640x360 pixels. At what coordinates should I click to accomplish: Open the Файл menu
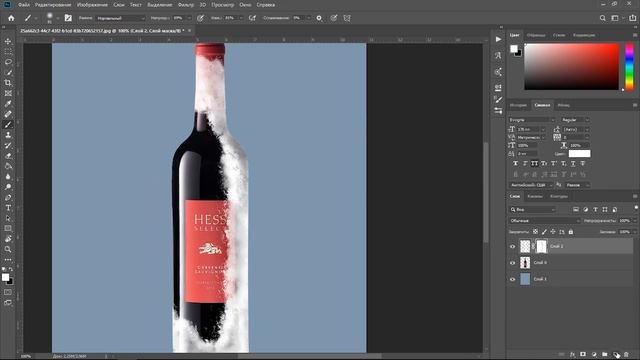[x=24, y=5]
